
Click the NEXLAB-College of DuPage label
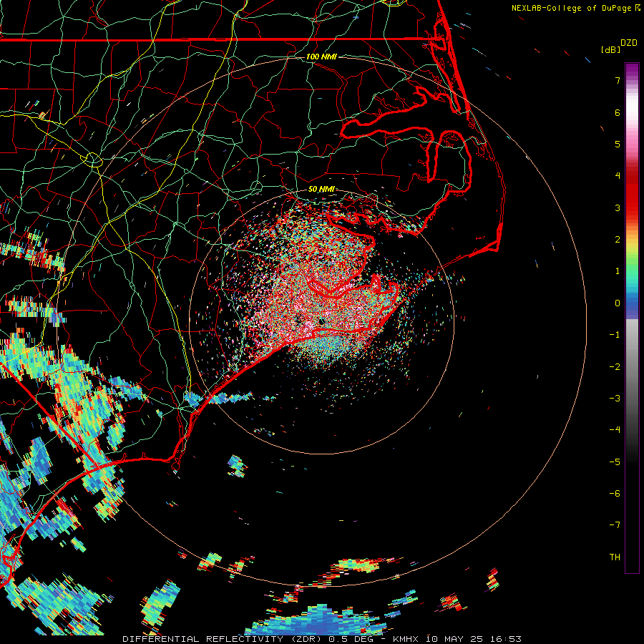pos(571,8)
